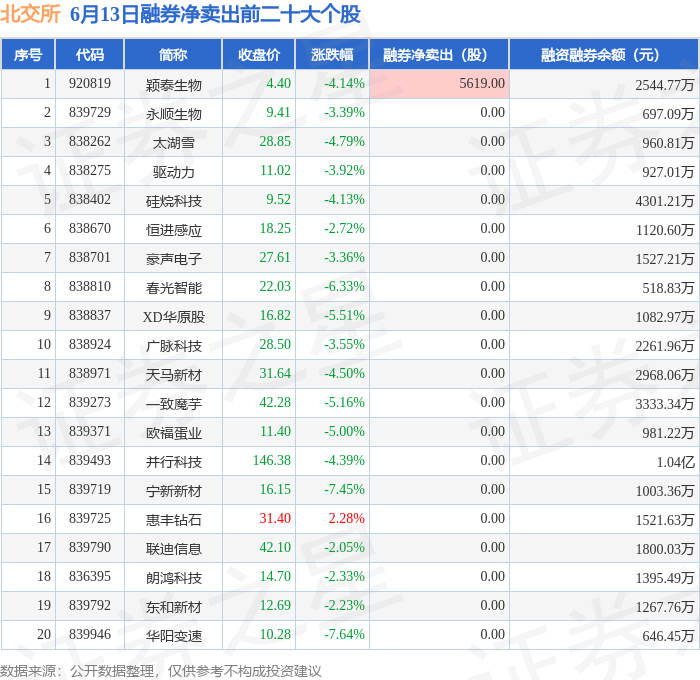
Task: Select stock name 华阳变速
Action: 174,636
